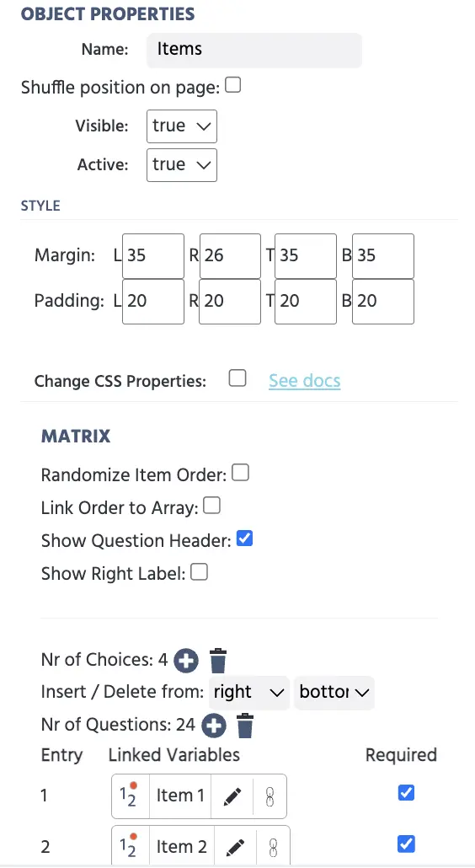Click the numeric type icon of Item 1
The height and width of the screenshot is (868, 475).
click(x=130, y=796)
